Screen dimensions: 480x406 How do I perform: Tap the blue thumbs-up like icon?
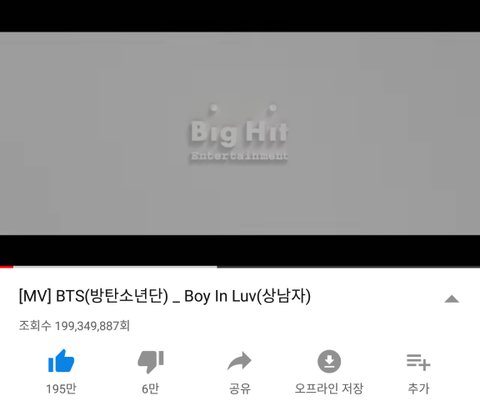point(61,361)
